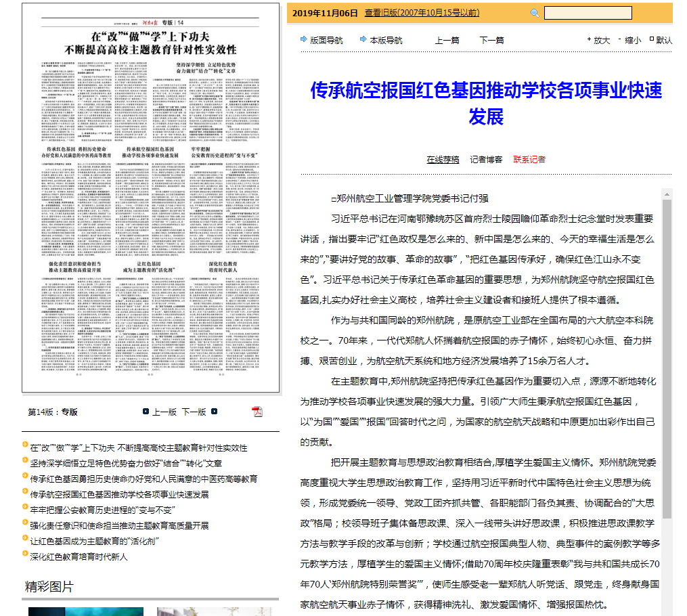Open article 传承红色基因勇担历史使命 in list
Viewport: 687px width, 616px height.
[x=143, y=479]
